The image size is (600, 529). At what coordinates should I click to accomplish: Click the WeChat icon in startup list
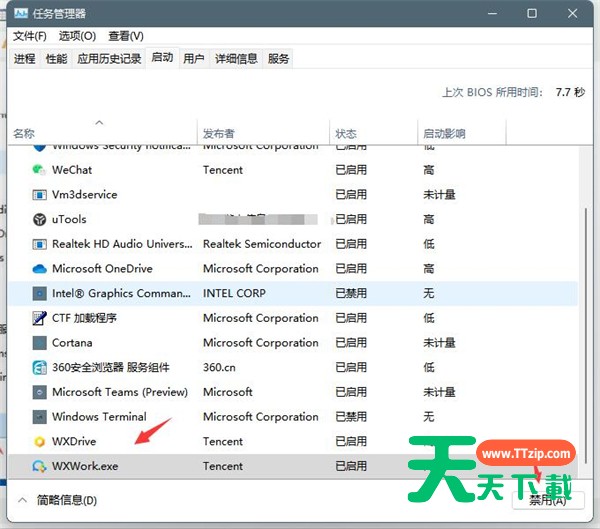click(40, 170)
